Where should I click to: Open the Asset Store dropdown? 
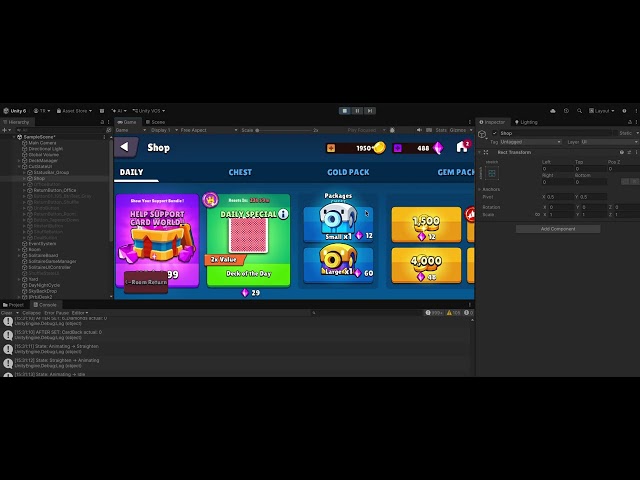click(74, 111)
